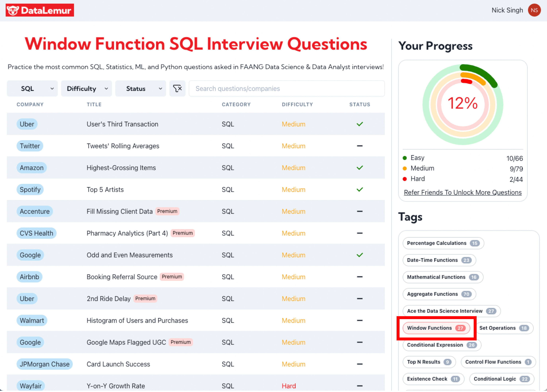The height and width of the screenshot is (392, 547).
Task: Click the solved checkmark for Top 5 Artists
Action: [360, 190]
